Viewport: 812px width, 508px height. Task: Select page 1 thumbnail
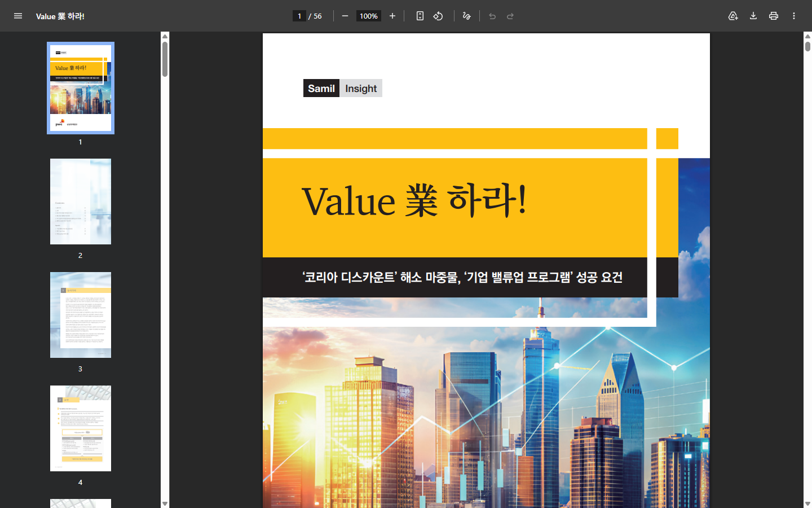(x=81, y=88)
